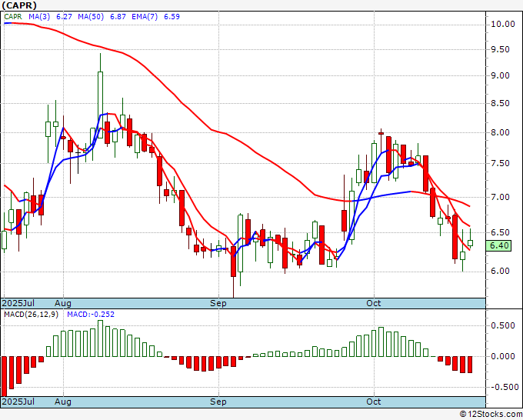
Task: Click the EMA(7) legend label
Action: click(145, 16)
